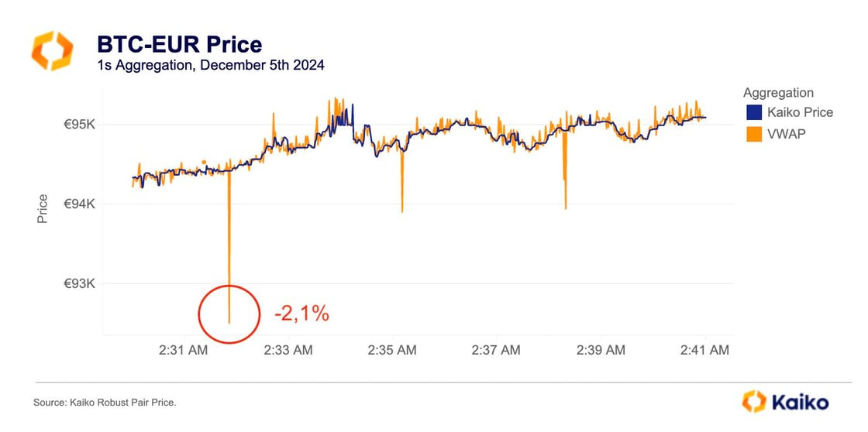Screen dimensions: 868x432
Task: Click the Source: Kaiko Robust Pair Price text
Action: coord(105,403)
